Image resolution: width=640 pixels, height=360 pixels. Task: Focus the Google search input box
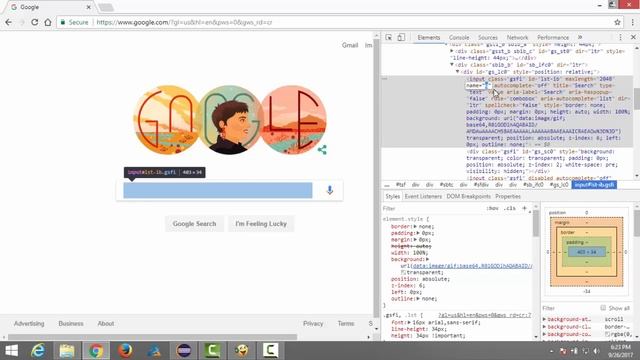tap(218, 191)
